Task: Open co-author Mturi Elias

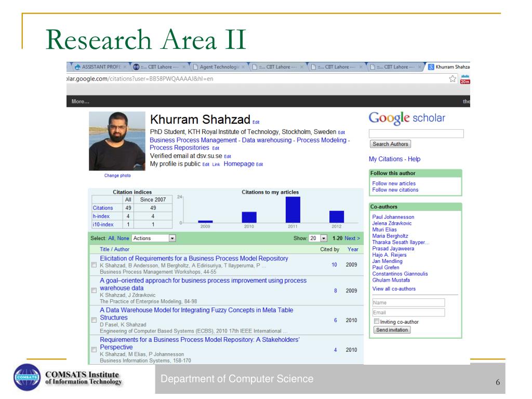Action: pyautogui.click(x=384, y=229)
